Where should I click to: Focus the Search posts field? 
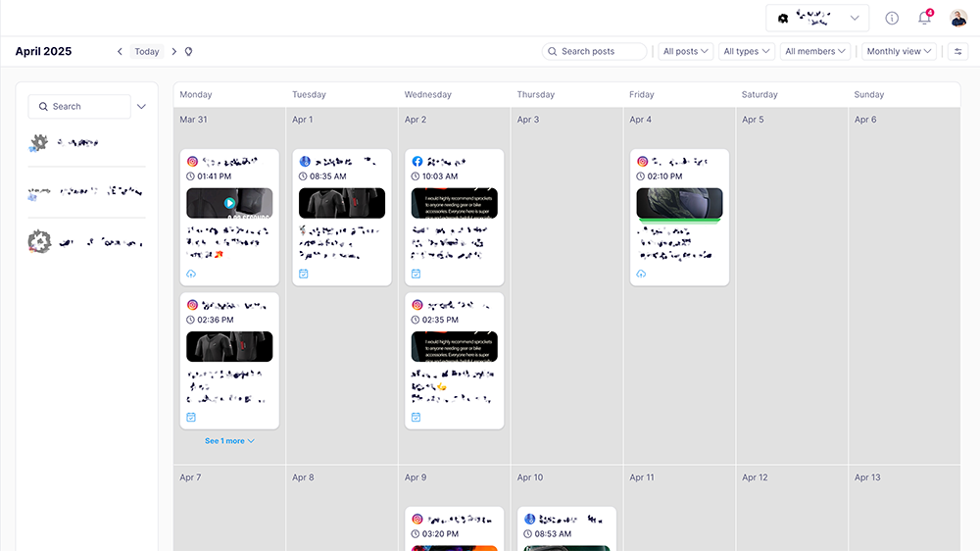click(595, 51)
